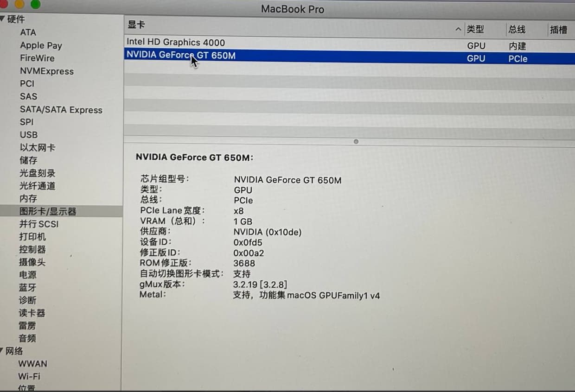This screenshot has width=575, height=392.
Task: Select 打印机 in the sidebar
Action: [32, 237]
